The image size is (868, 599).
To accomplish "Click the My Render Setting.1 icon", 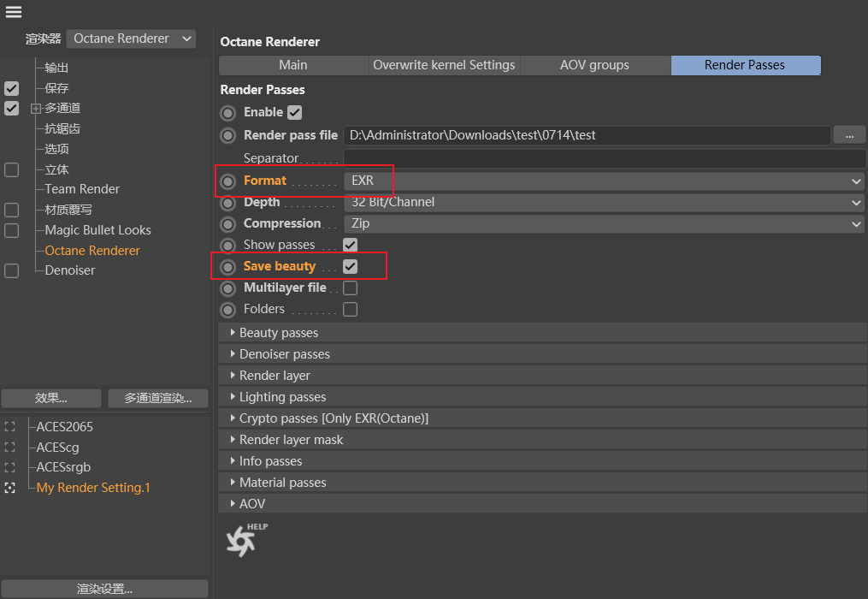I will (x=10, y=488).
